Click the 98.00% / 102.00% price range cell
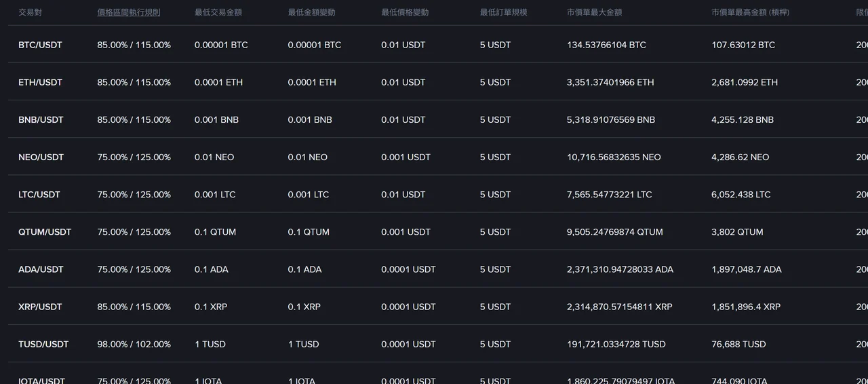 point(134,343)
